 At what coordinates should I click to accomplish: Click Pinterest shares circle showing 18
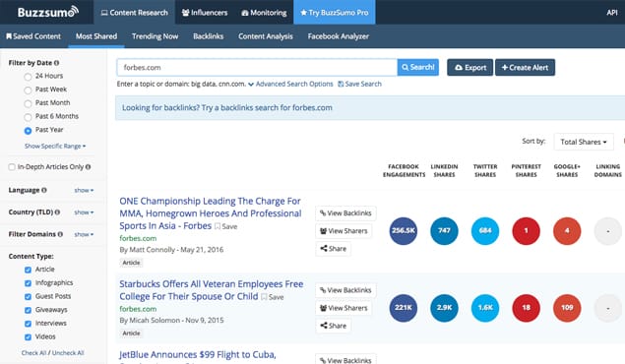527,308
